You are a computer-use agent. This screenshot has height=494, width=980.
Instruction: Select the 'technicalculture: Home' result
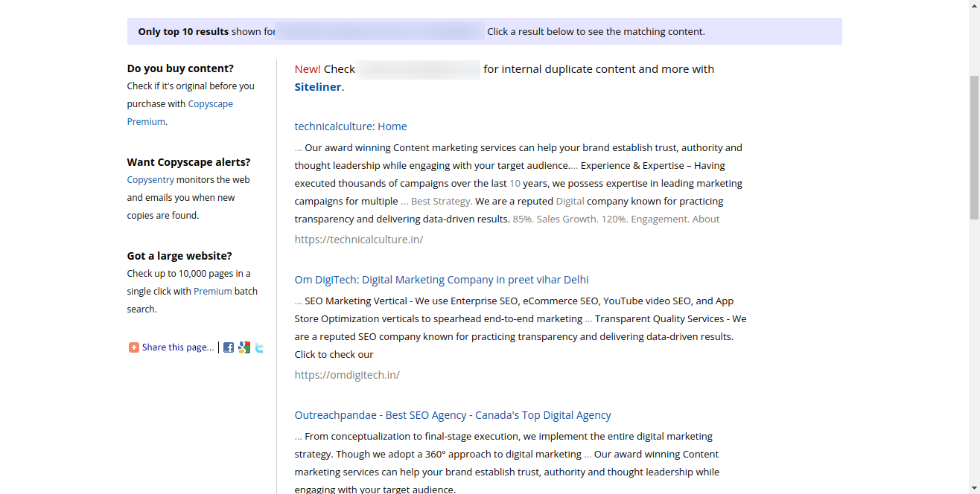click(351, 126)
